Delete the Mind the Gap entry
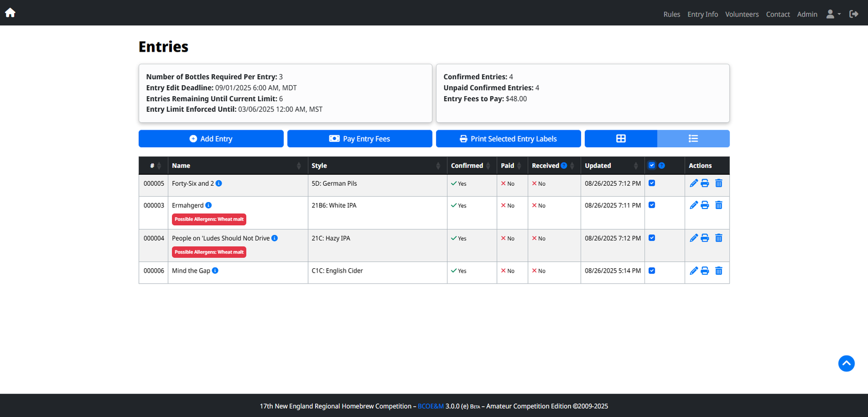 [719, 271]
